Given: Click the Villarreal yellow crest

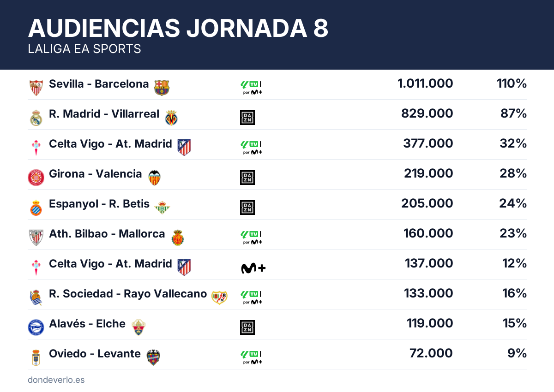Looking at the screenshot, I should coord(171,118).
